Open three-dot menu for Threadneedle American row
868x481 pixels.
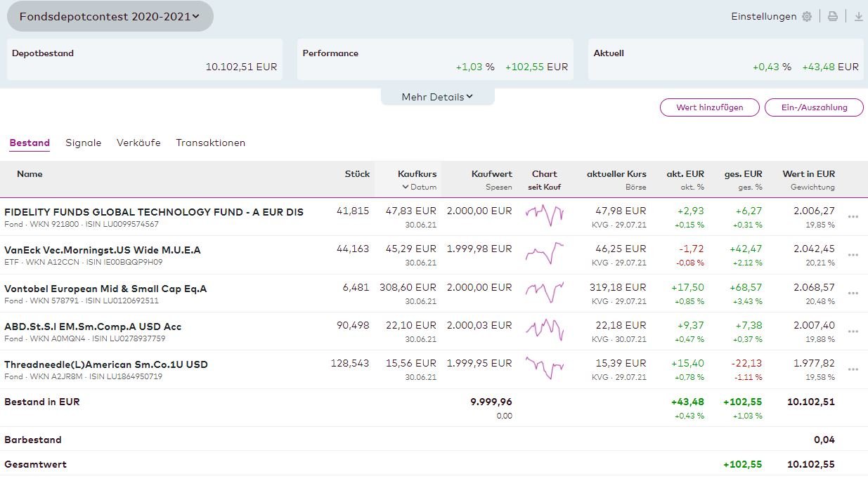(853, 369)
